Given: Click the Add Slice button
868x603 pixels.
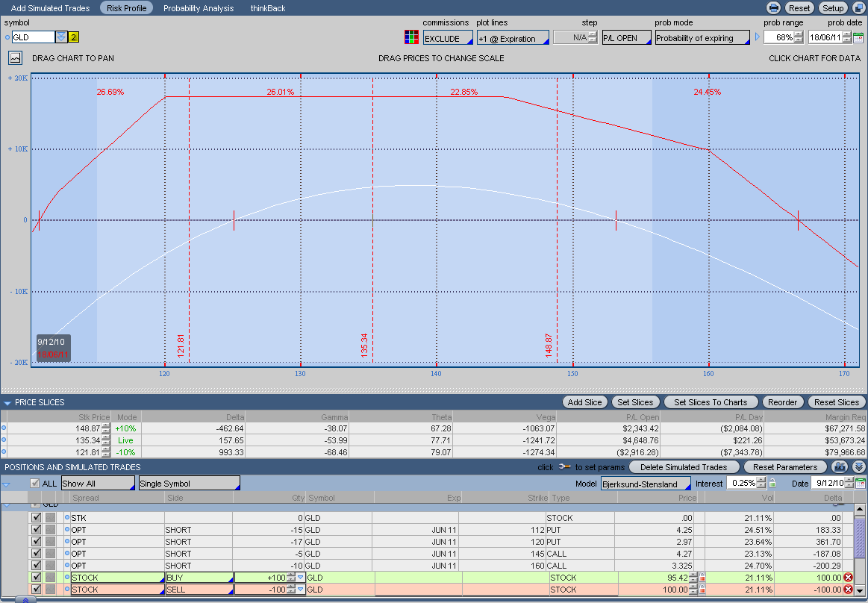Looking at the screenshot, I should tap(584, 402).
